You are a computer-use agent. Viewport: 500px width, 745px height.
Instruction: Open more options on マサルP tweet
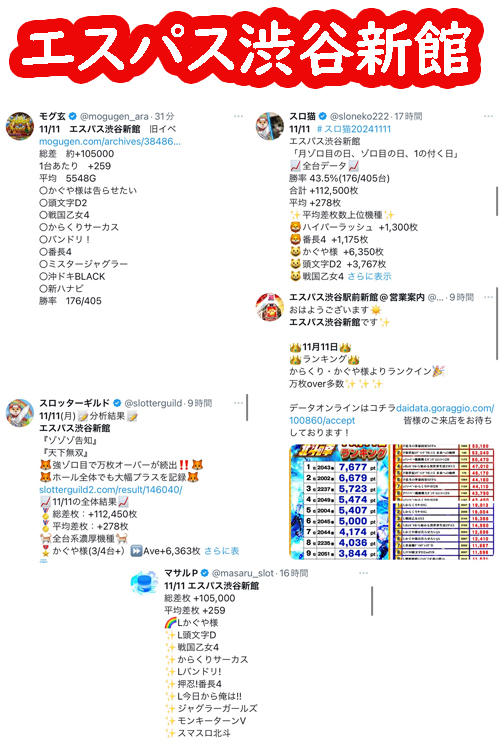[x=364, y=573]
